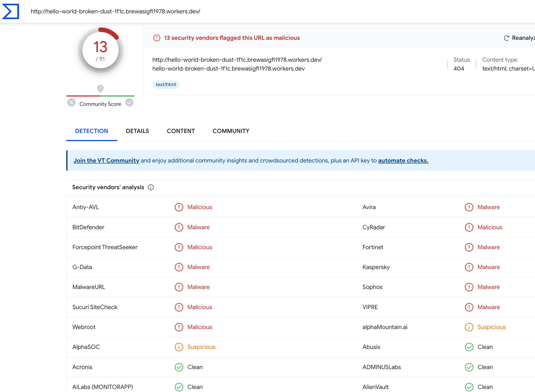Click the Malicious verdict for Webroot
The height and width of the screenshot is (392, 535).
click(x=200, y=327)
